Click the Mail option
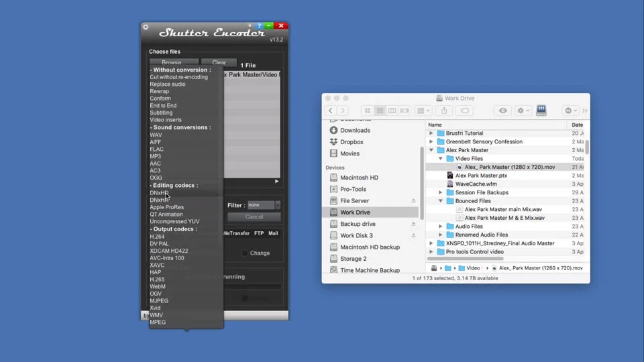 (273, 233)
